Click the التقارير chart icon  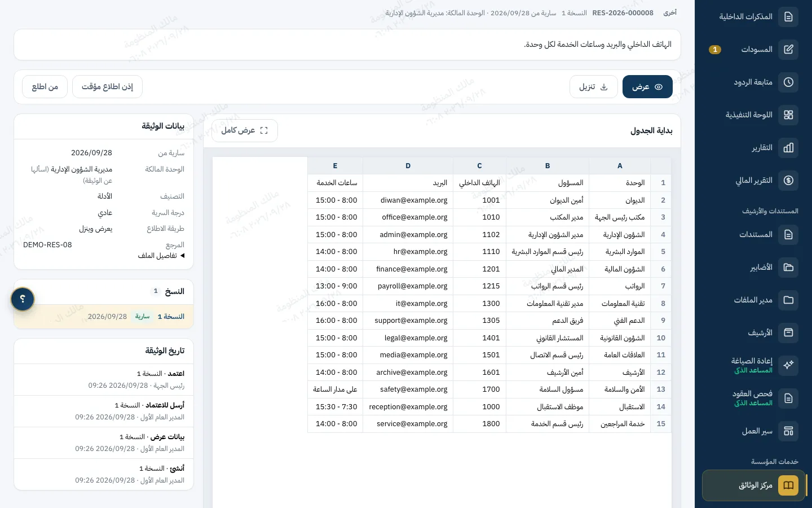[x=788, y=148]
